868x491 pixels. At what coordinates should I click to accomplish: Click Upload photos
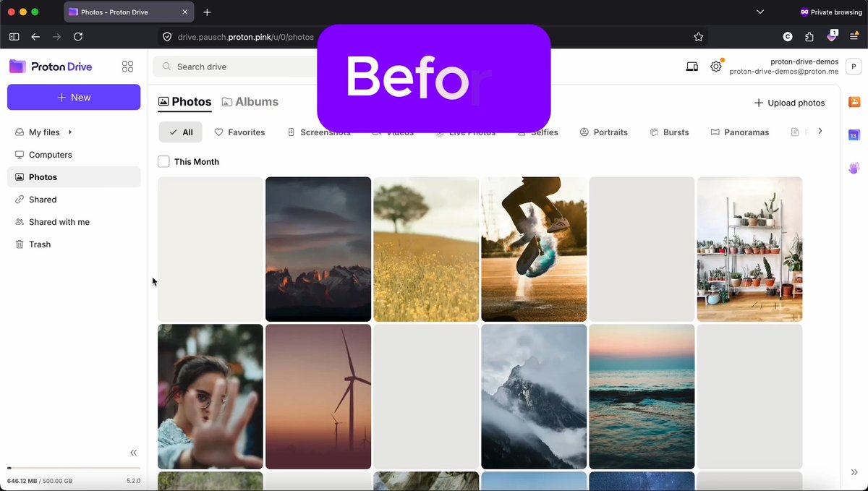(x=789, y=103)
